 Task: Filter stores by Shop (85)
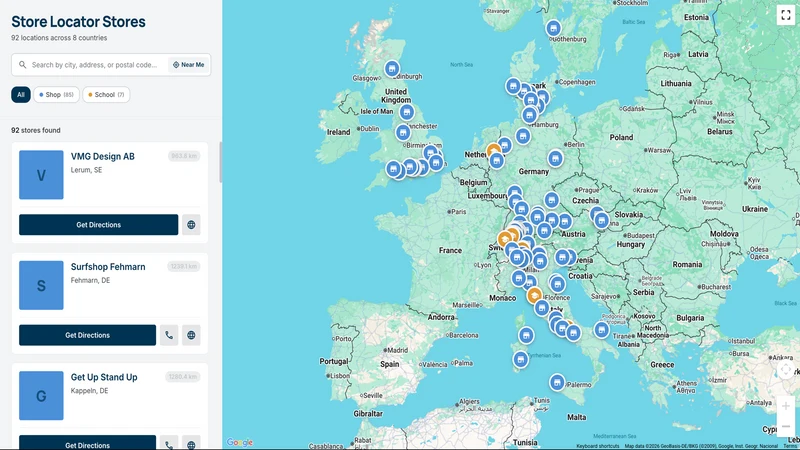(x=56, y=94)
